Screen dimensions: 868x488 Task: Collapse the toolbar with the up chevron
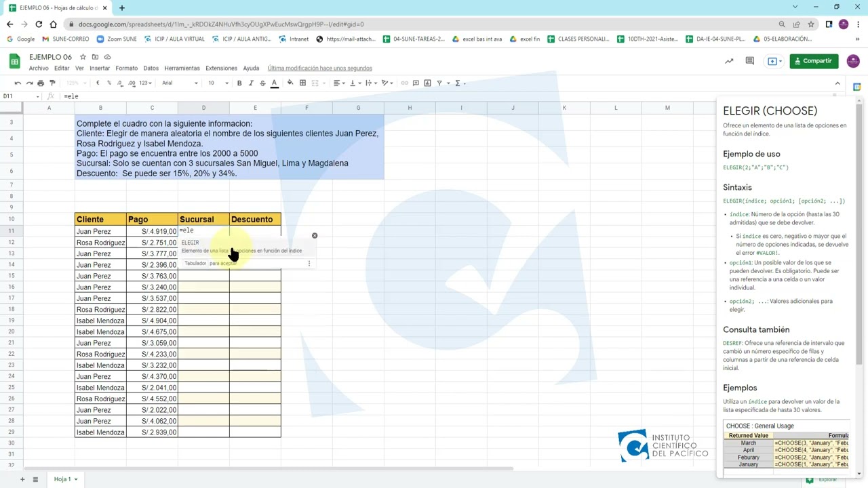pyautogui.click(x=837, y=83)
